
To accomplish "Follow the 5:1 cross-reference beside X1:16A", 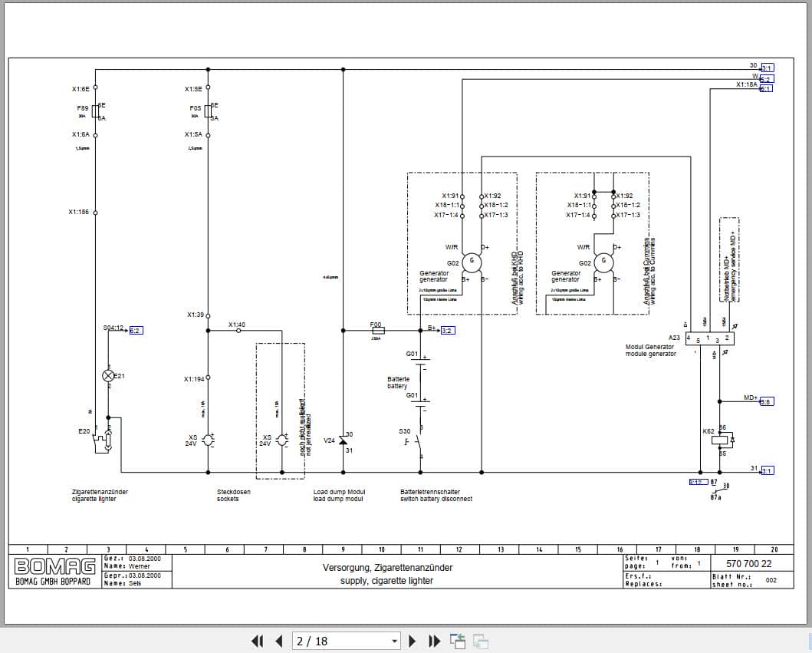I will (x=766, y=88).
